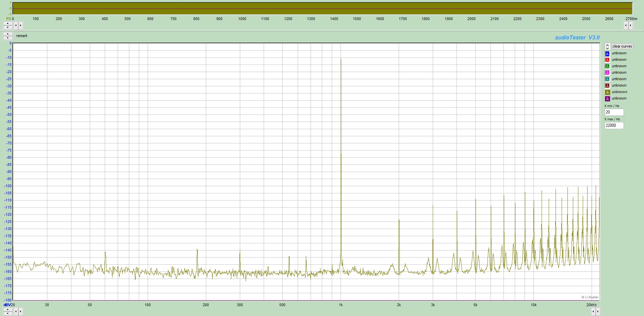644x316 pixels.
Task: Increase waveform panel vertical scale up arrow
Action: tap(7, 23)
